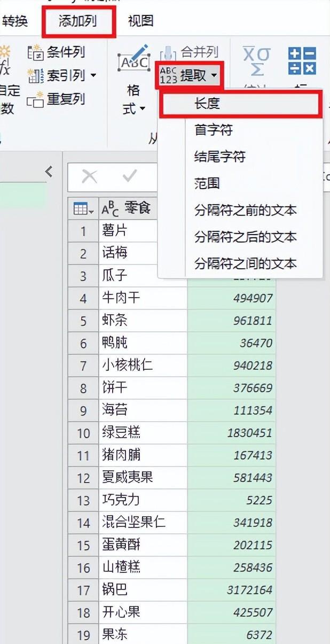Add a 重复列 duplicate column
Viewport: 330px width, 644px height.
56,99
